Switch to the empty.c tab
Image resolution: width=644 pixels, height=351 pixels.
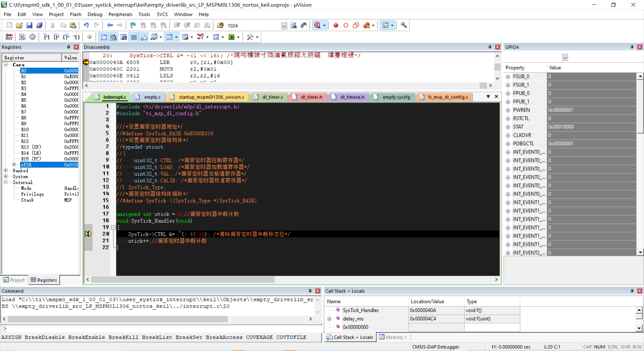[148, 97]
